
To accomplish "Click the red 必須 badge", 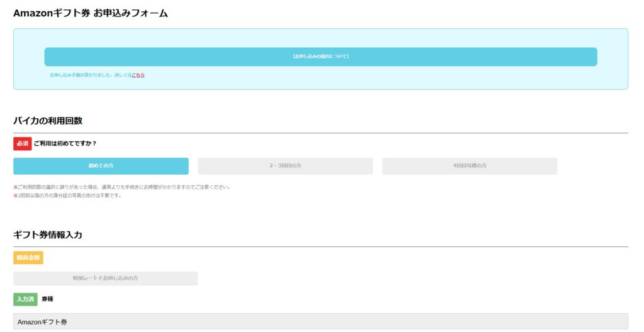I will coord(22,143).
